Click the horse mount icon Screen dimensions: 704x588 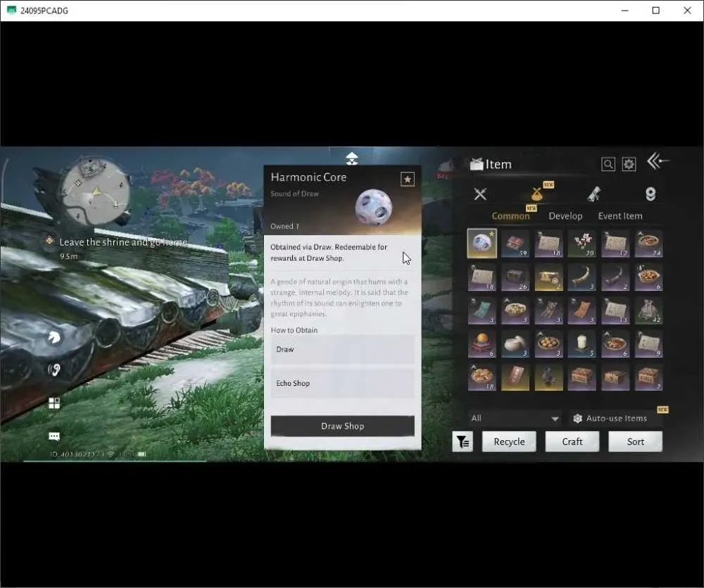point(54,337)
